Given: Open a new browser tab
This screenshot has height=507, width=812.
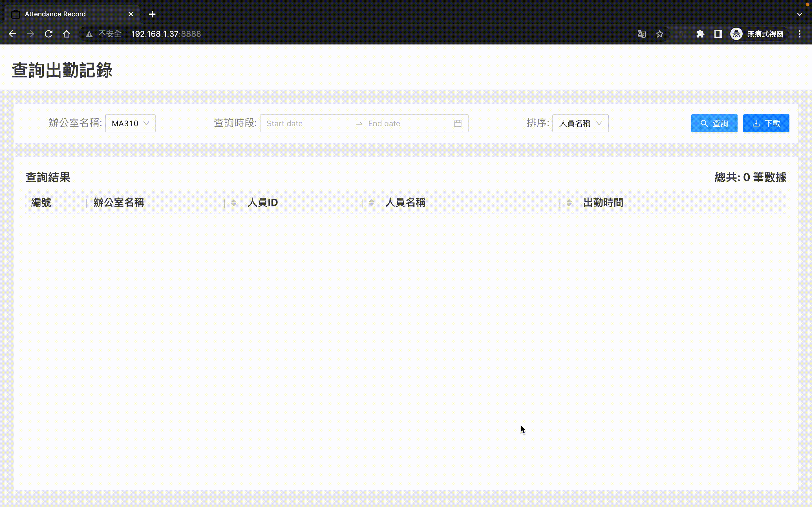Looking at the screenshot, I should [x=152, y=14].
